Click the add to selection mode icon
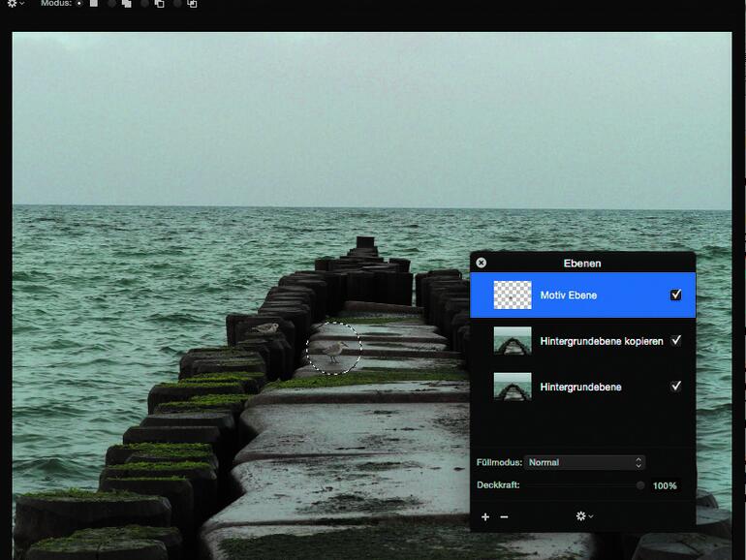Viewport: 746px width, 560px height. [127, 3]
